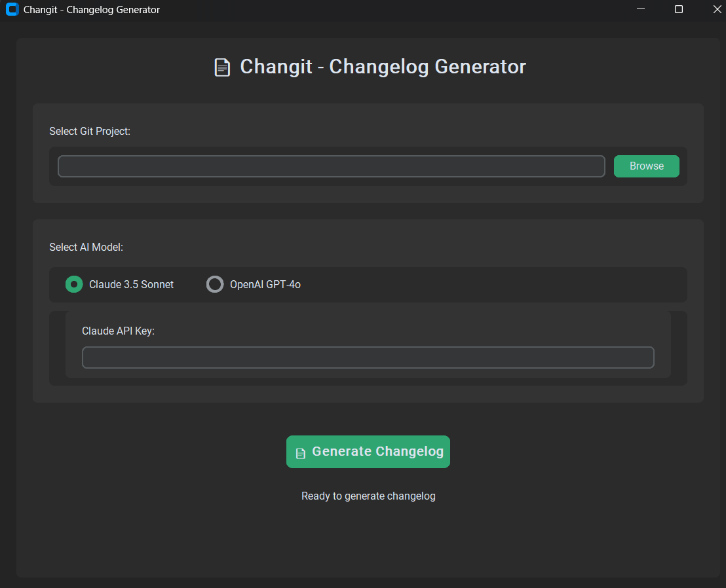Click Browse to pick a git project
726x588 pixels.
tap(646, 166)
